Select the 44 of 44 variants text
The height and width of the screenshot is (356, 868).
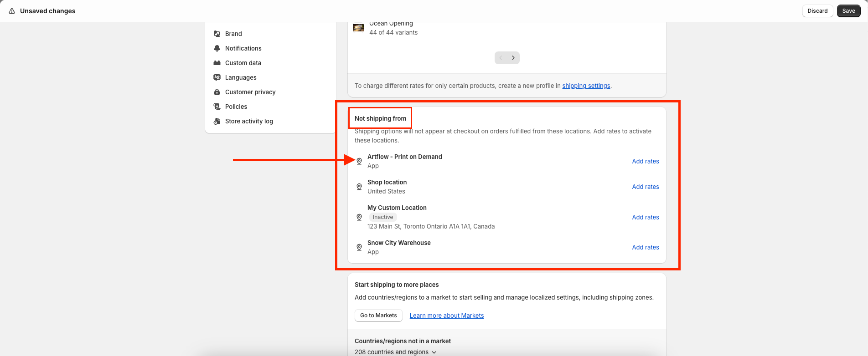click(393, 32)
